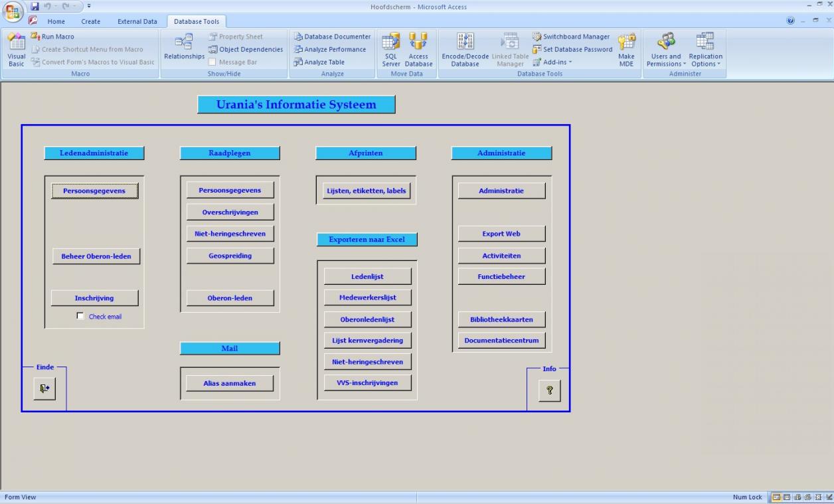Click the Ledenlijst export button
Viewport: 834px width, 504px height.
click(367, 276)
